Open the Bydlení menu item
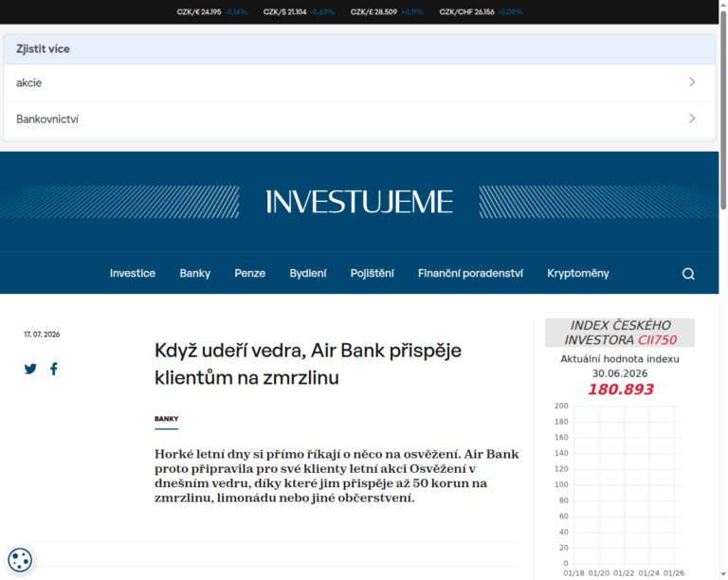 [308, 273]
